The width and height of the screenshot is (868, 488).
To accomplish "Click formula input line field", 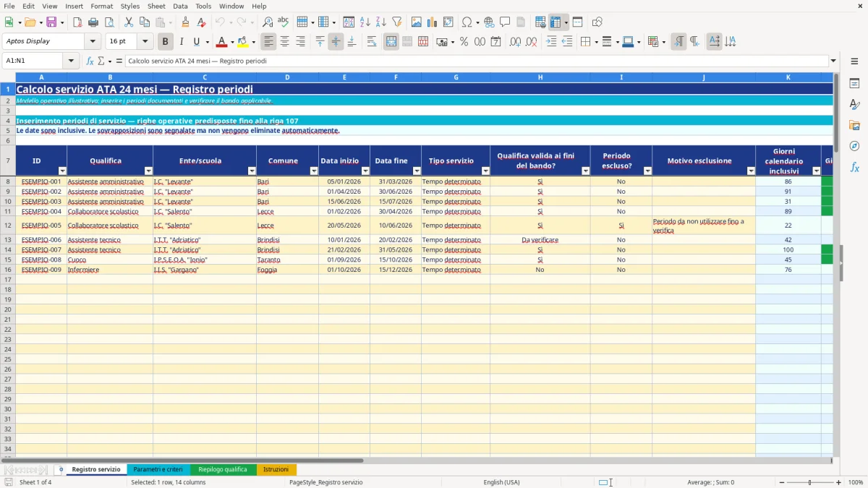I will pos(476,61).
